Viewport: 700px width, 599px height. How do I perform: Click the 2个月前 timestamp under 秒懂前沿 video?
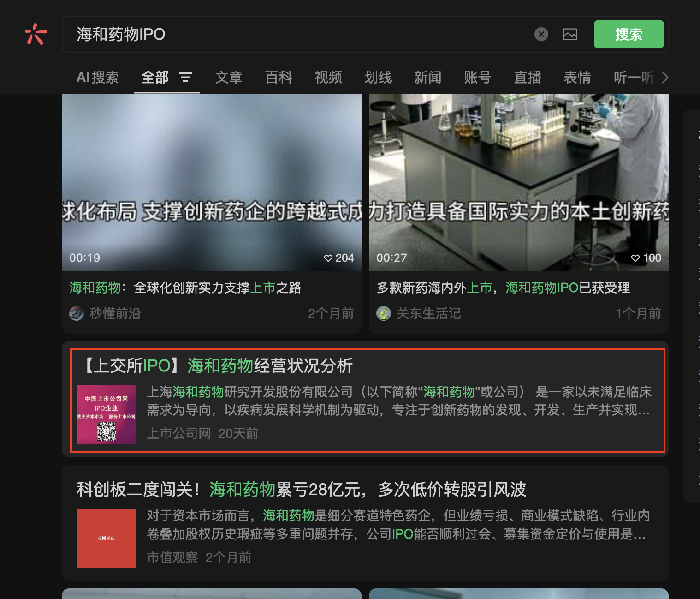click(331, 313)
